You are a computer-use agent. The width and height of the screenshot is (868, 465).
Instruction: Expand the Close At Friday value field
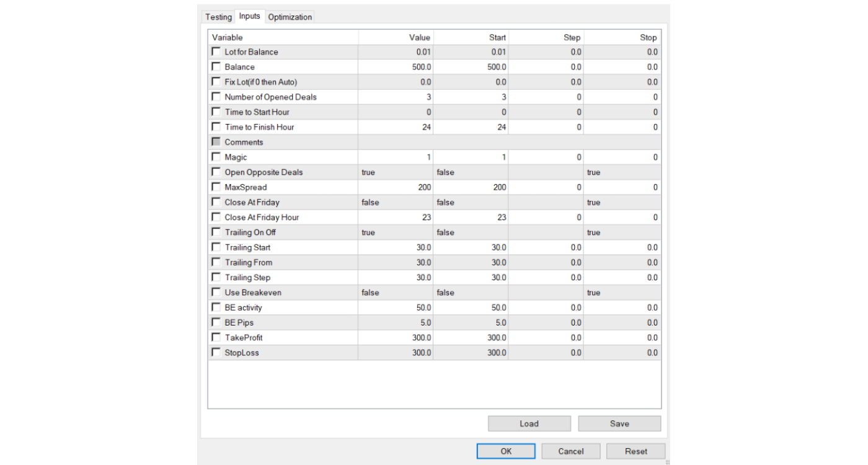(395, 203)
